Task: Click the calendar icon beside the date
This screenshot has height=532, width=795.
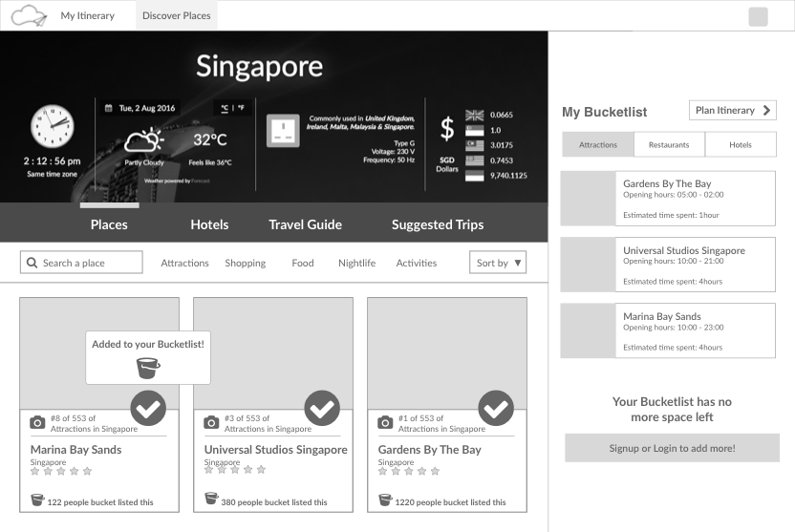Action: [109, 108]
